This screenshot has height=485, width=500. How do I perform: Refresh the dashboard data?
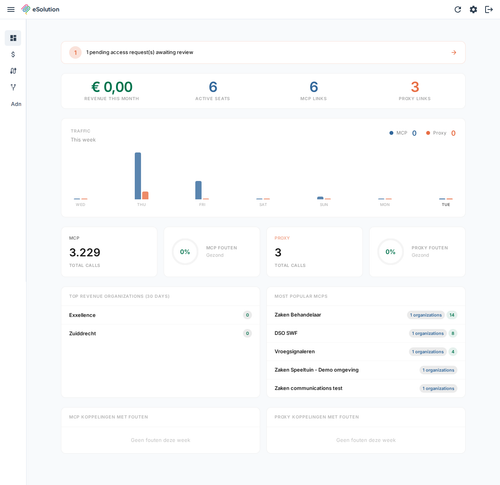pyautogui.click(x=458, y=9)
